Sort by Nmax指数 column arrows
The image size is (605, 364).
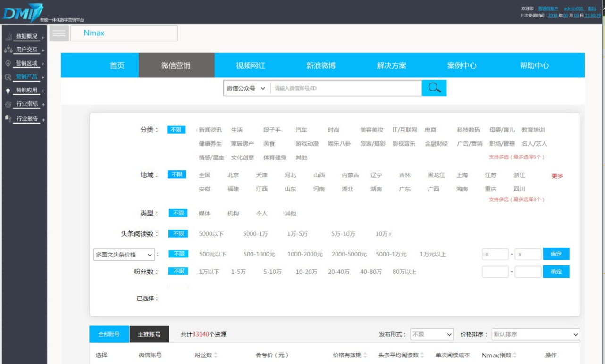(515, 355)
